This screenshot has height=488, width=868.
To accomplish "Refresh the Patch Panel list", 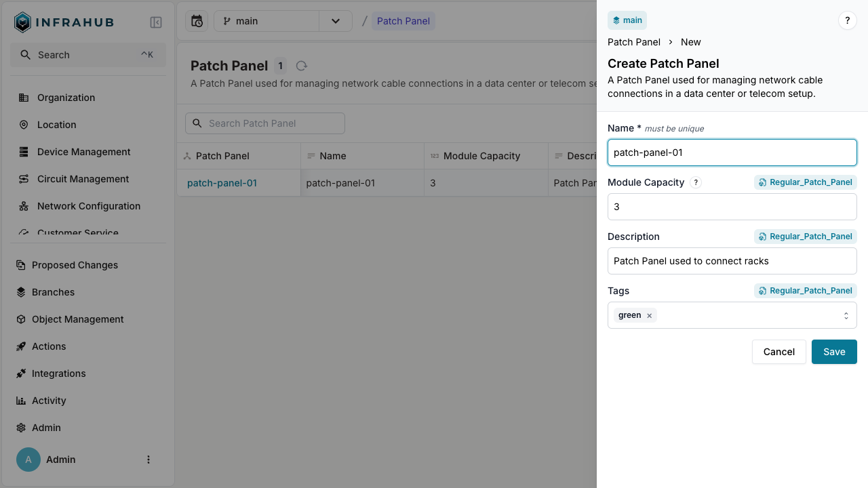I will point(302,66).
